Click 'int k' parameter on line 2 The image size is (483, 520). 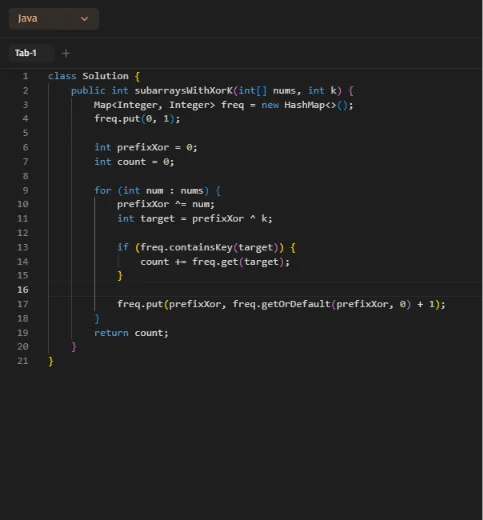(x=322, y=91)
